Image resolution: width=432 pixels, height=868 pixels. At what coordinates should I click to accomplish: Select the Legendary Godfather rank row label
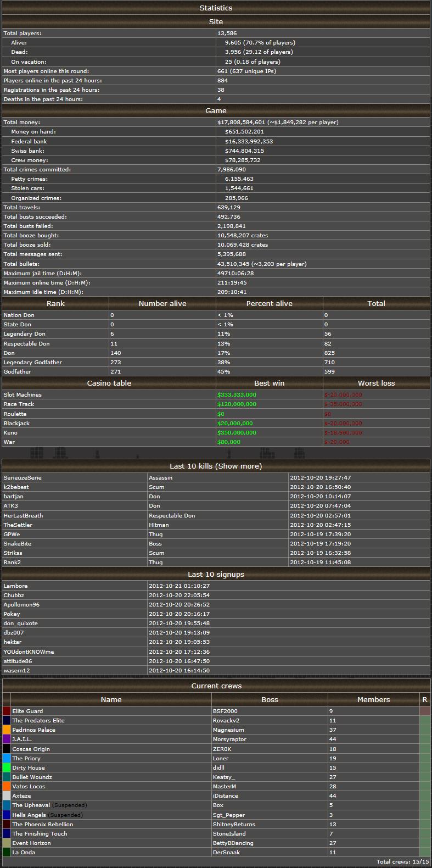point(32,362)
